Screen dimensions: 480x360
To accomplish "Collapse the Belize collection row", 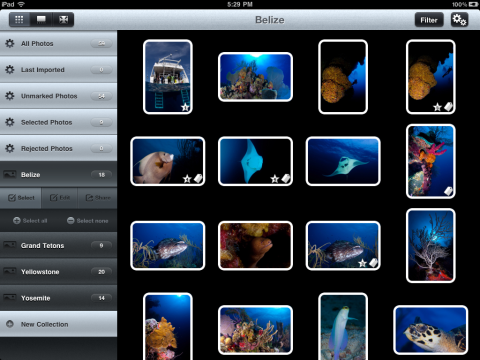I will pyautogui.click(x=58, y=174).
